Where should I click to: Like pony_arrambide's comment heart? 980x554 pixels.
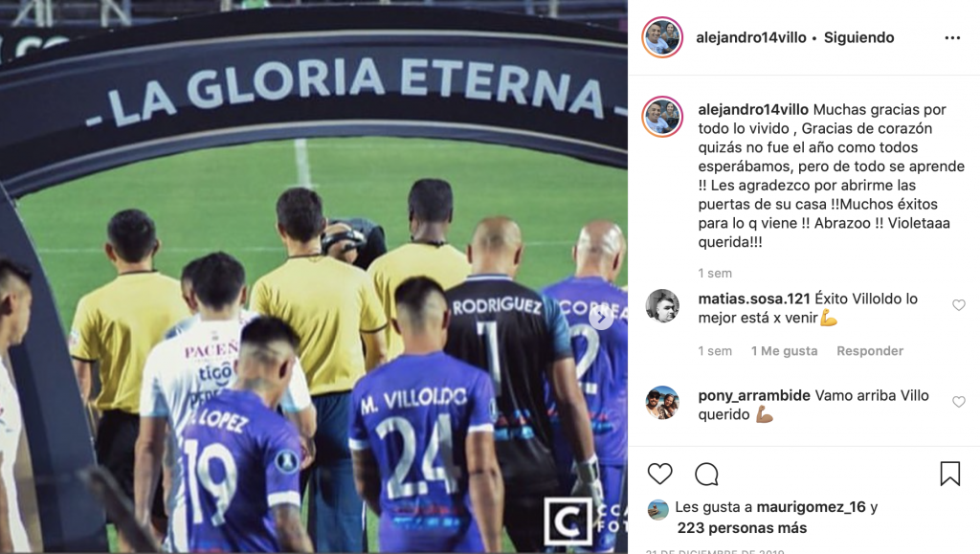[x=959, y=402]
